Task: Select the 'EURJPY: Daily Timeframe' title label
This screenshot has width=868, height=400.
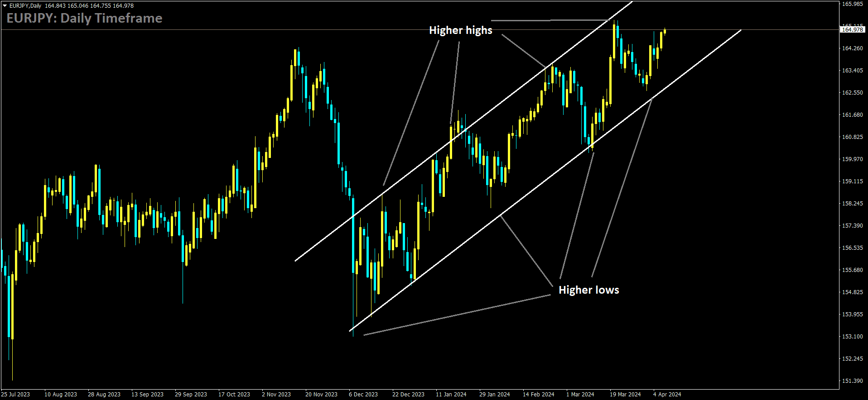Action: 85,18
